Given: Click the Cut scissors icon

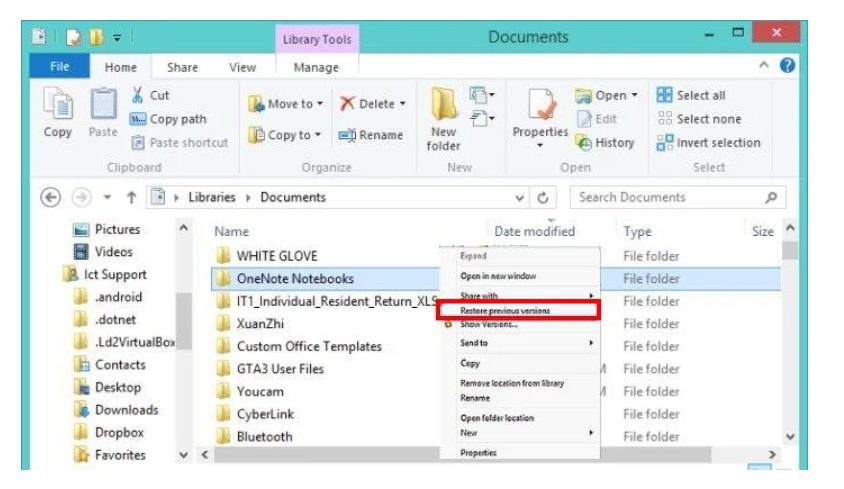Looking at the screenshot, I should pos(138,96).
